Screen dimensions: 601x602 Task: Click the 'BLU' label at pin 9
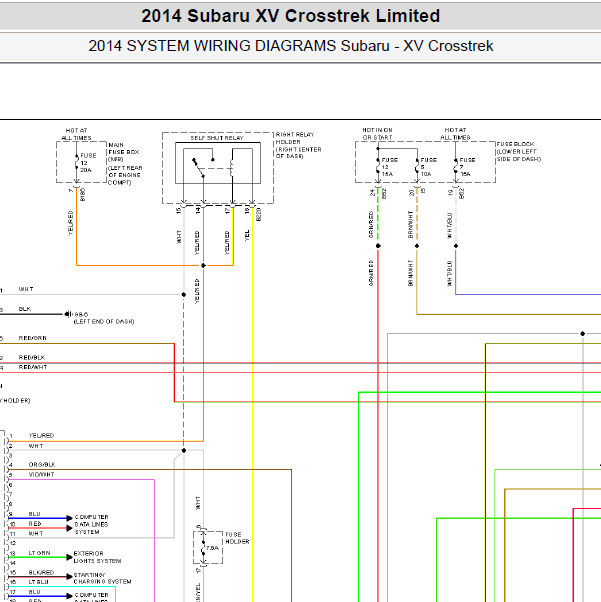[35, 514]
